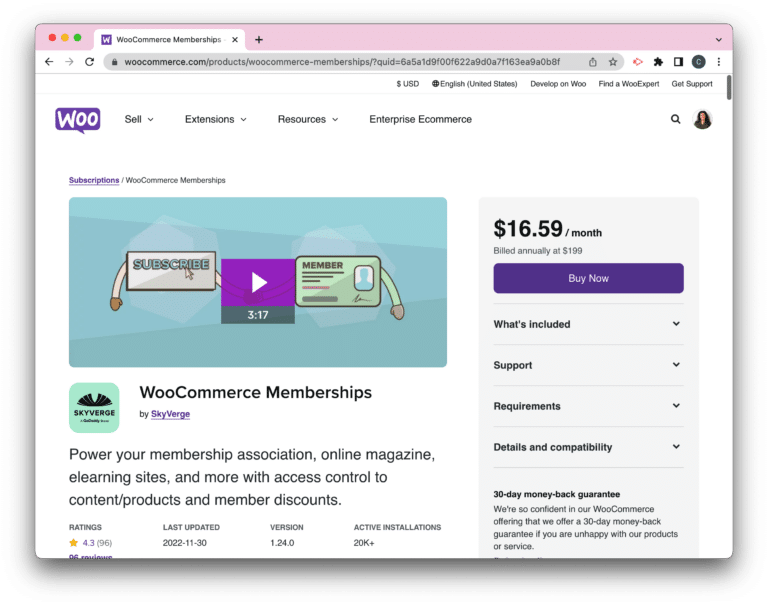
Task: Click the address bar URL field
Action: (x=343, y=62)
